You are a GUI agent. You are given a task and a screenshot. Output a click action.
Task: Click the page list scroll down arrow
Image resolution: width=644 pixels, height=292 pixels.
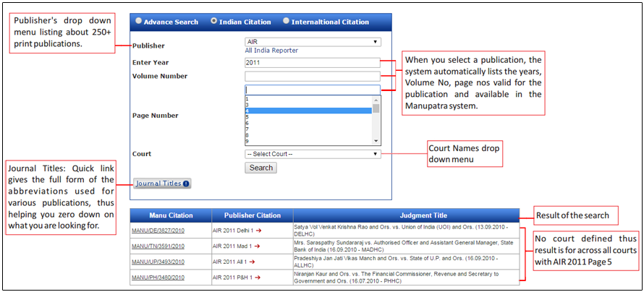tap(376, 141)
